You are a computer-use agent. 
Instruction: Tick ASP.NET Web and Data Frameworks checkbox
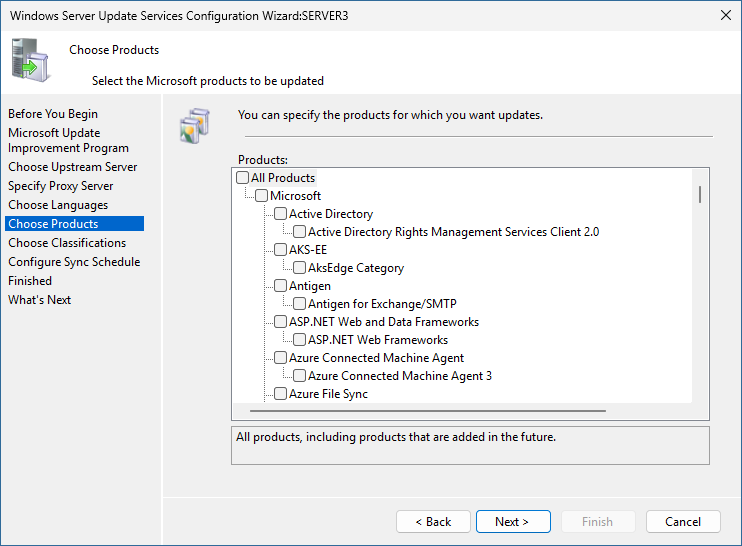point(281,321)
